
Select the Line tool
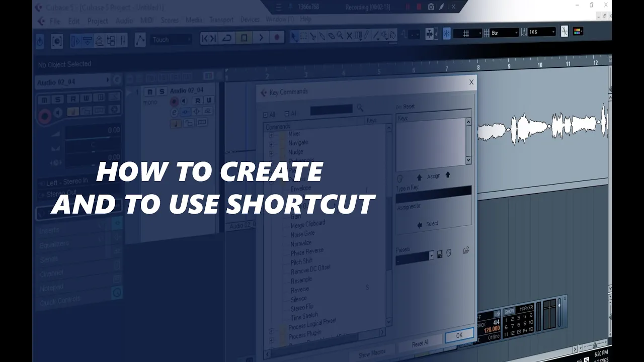[376, 35]
